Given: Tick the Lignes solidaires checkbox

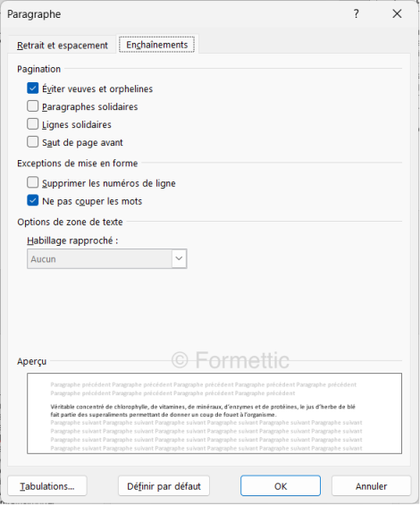Looking at the screenshot, I should (x=32, y=124).
